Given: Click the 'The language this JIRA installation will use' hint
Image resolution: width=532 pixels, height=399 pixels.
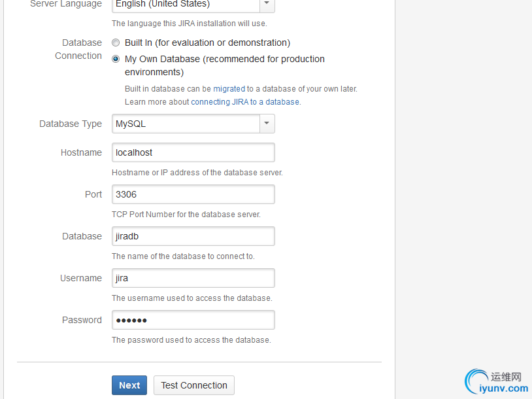Looking at the screenshot, I should coord(190,24).
